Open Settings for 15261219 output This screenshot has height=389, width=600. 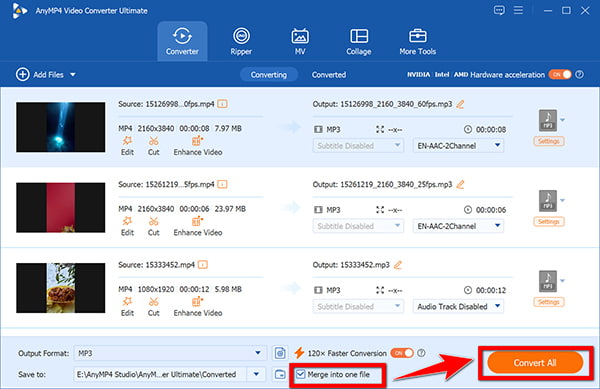(549, 221)
